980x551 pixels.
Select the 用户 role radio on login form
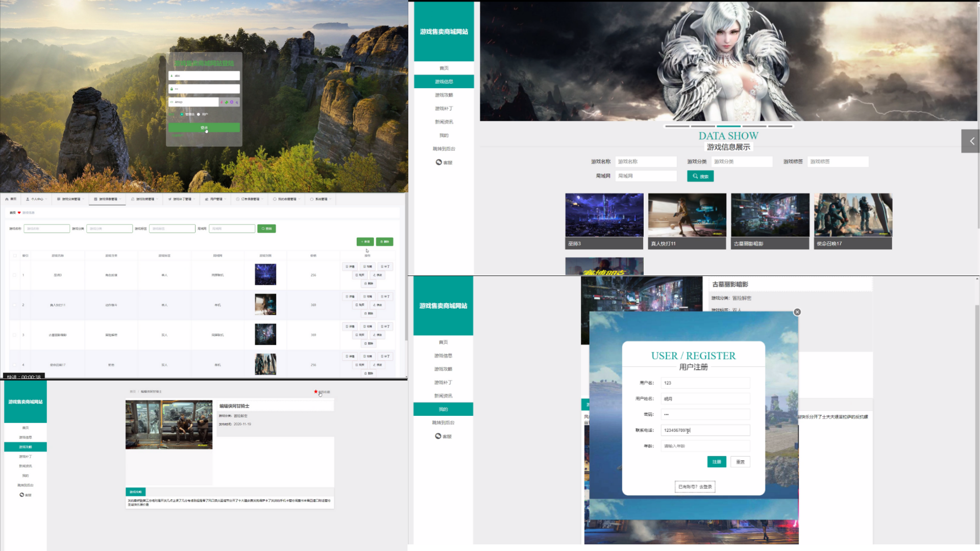199,114
